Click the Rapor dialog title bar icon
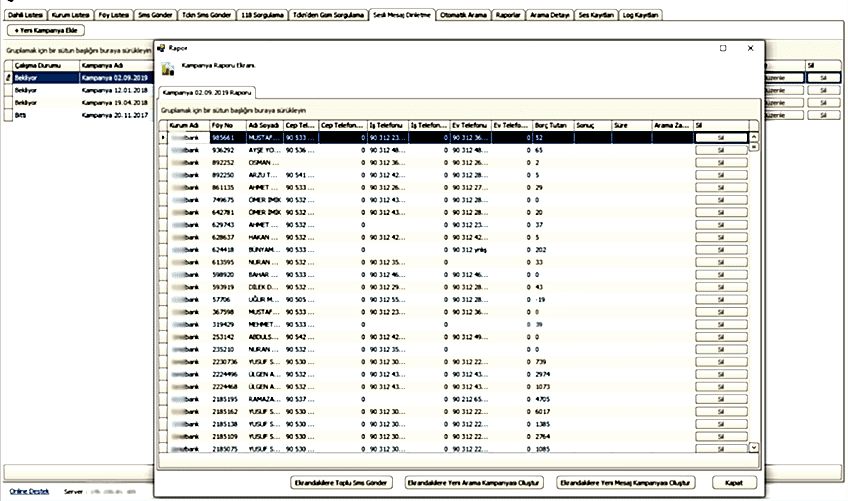848x501 pixels. point(163,47)
